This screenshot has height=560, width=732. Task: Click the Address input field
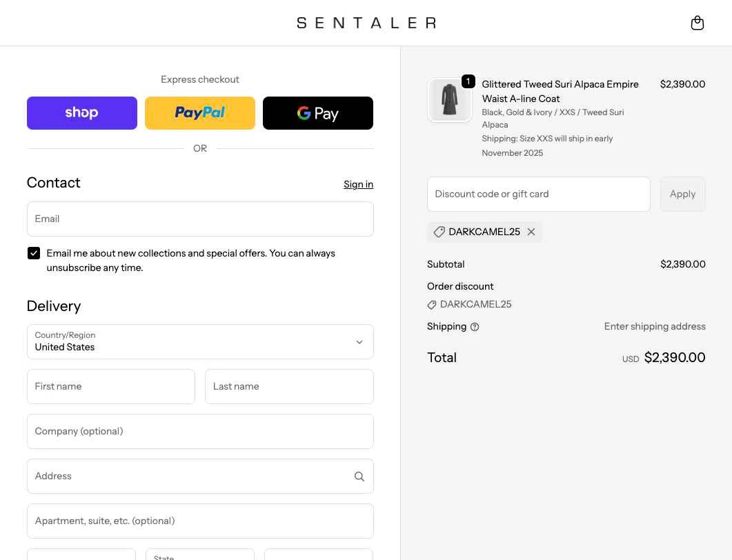[x=200, y=476]
